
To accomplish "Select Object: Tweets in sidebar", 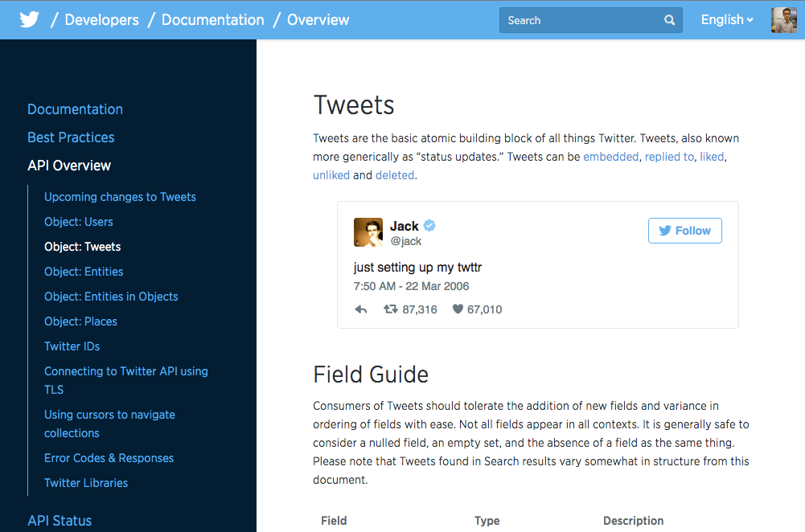I will tap(83, 247).
